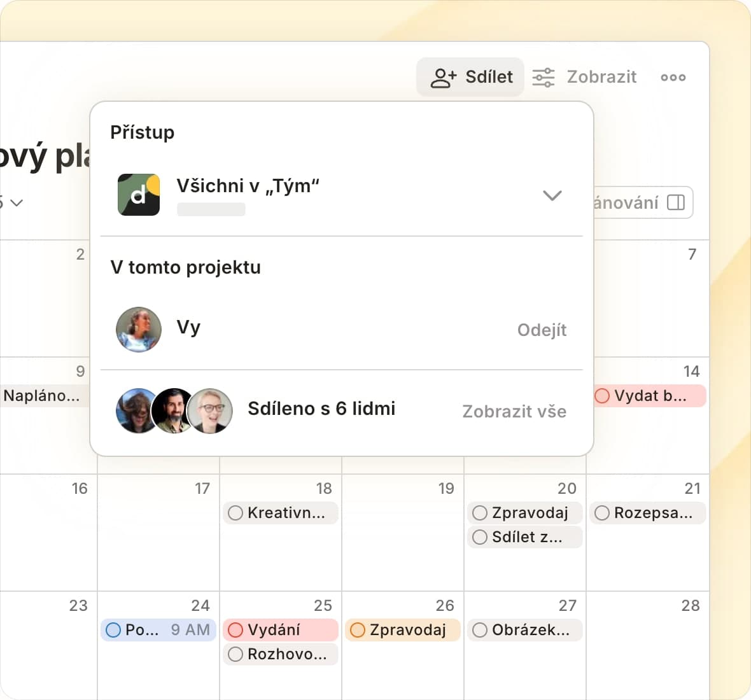Mark Vydání task as complete
The image size is (751, 700).
(235, 630)
